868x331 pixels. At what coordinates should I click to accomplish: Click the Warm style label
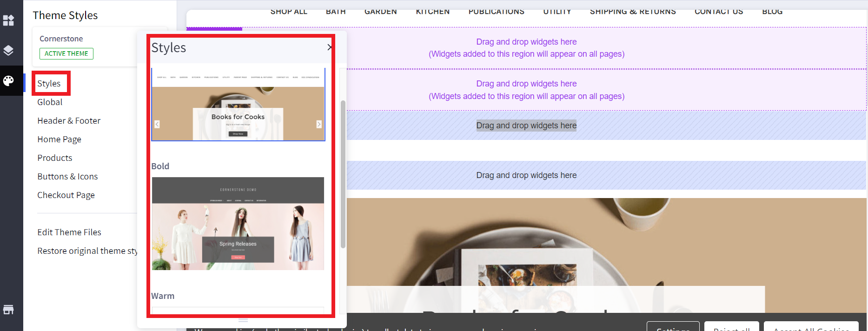[x=163, y=296]
